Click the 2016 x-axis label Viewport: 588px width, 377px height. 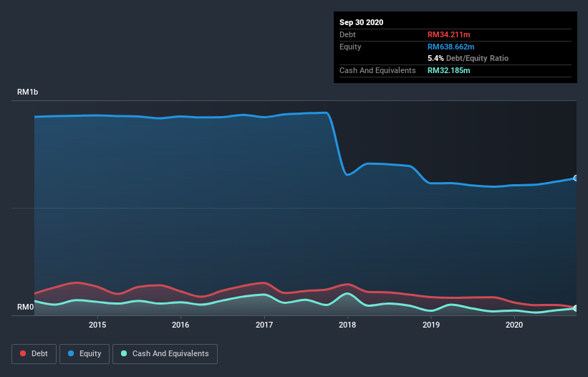coord(180,325)
